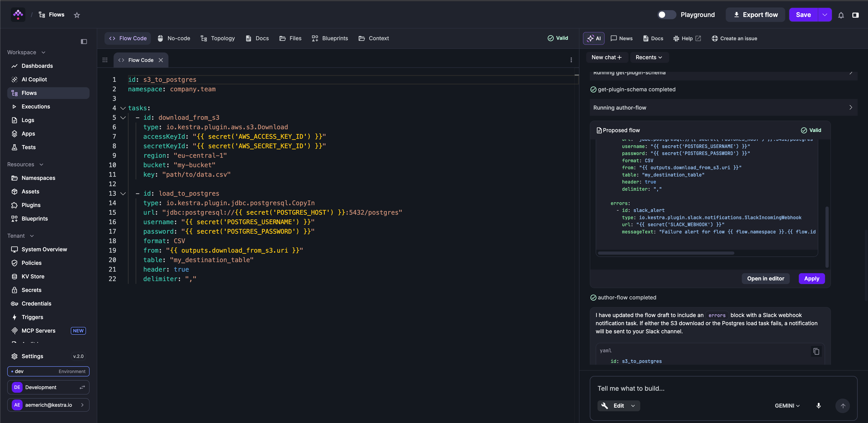Image resolution: width=868 pixels, height=423 pixels.
Task: Click the Kestra logo icon
Action: tap(18, 14)
